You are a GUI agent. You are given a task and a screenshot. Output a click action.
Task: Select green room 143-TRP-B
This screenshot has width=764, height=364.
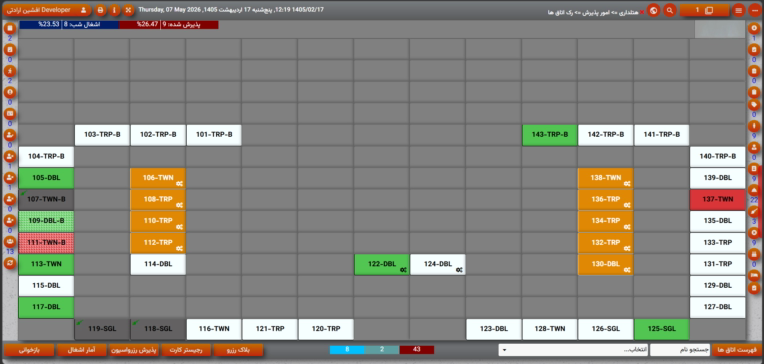(x=550, y=135)
